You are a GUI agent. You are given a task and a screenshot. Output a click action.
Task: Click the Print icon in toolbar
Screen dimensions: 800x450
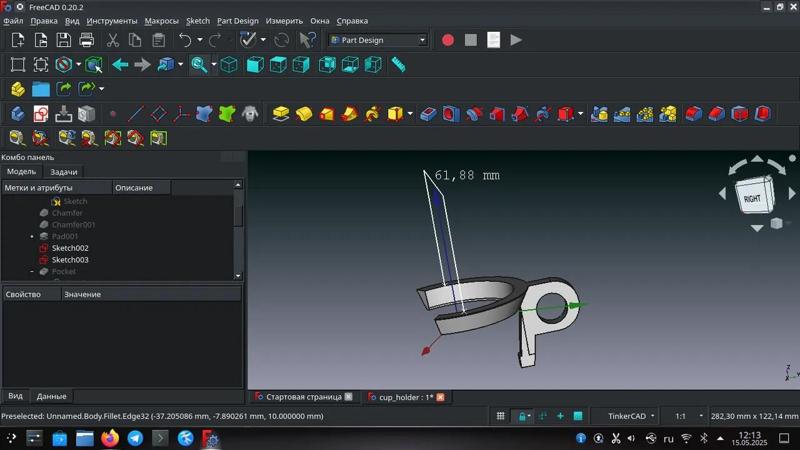tap(87, 40)
